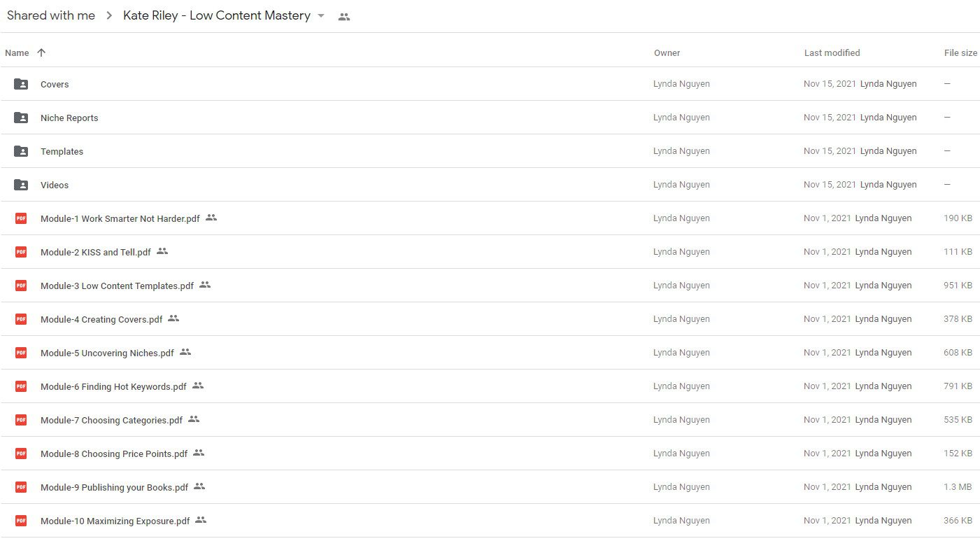Image resolution: width=980 pixels, height=541 pixels.
Task: Select the Videos folder name
Action: (55, 185)
